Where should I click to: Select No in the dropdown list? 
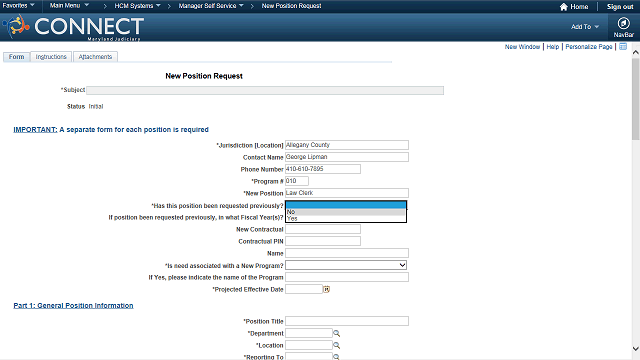point(345,212)
